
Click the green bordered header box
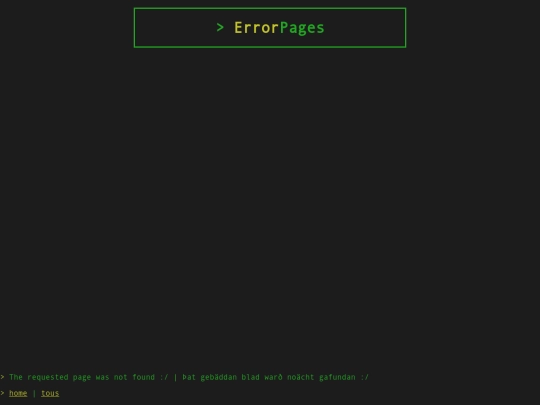270,28
